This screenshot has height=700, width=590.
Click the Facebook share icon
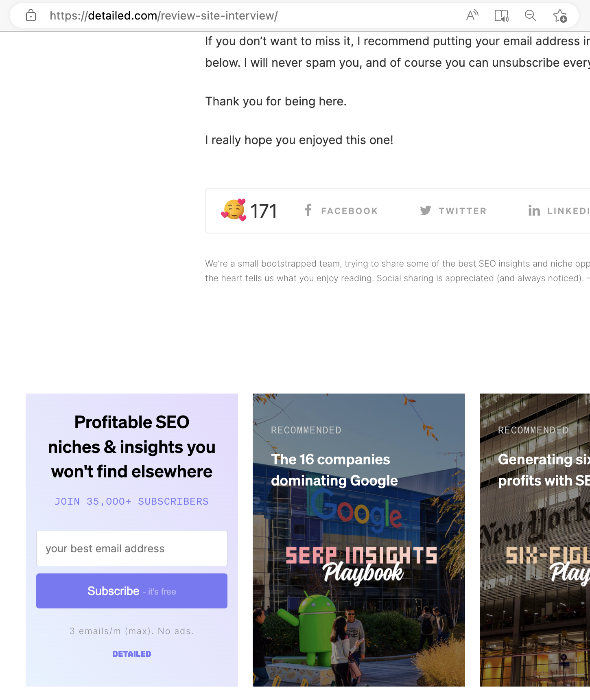pyautogui.click(x=308, y=210)
